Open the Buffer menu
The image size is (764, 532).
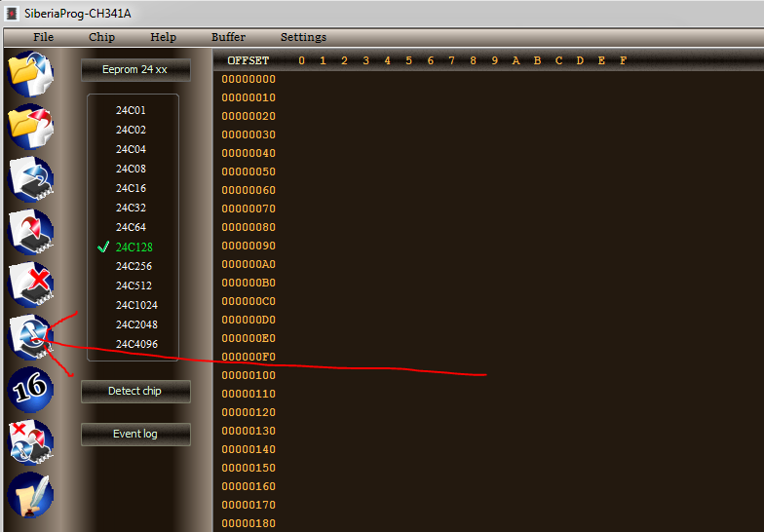point(228,37)
